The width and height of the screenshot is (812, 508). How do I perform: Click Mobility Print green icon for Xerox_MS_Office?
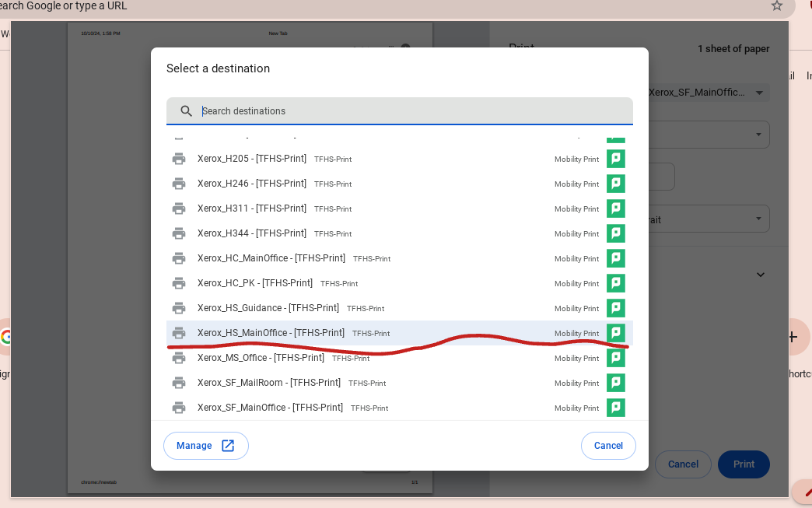pos(616,357)
